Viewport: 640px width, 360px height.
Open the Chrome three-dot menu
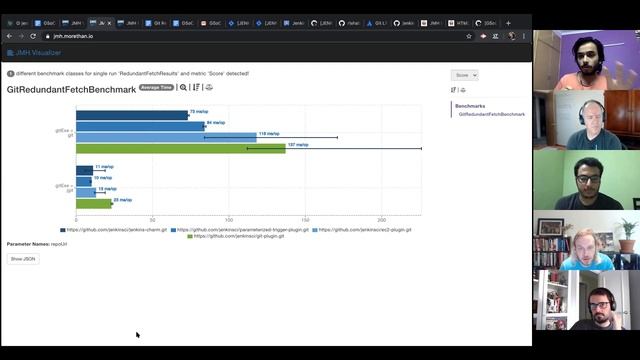(x=524, y=36)
